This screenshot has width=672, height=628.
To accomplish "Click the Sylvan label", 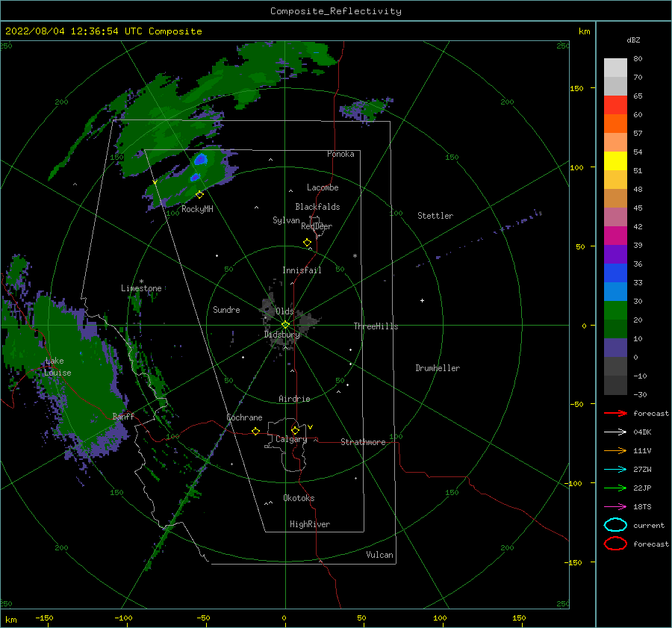I will [286, 220].
